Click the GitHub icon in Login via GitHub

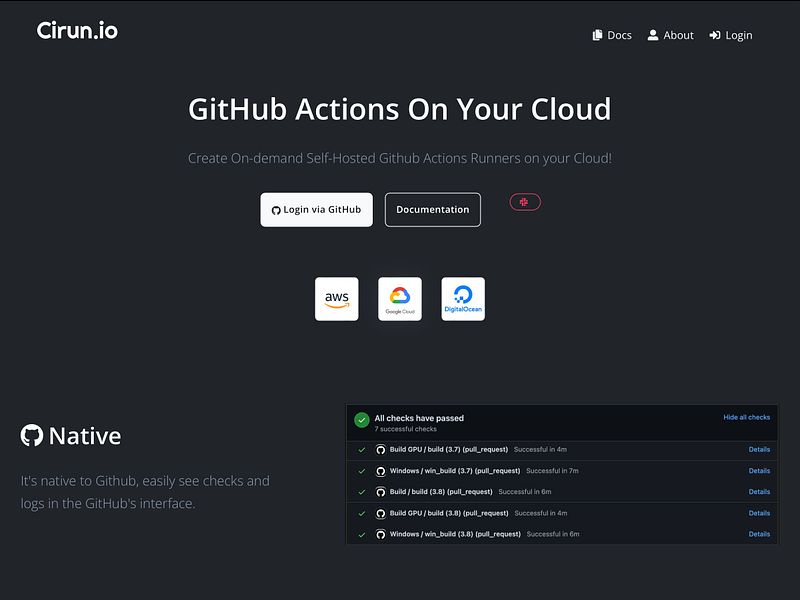(x=276, y=210)
